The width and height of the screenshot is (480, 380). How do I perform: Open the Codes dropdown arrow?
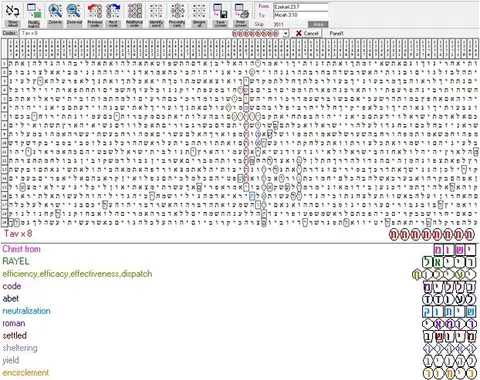(285, 33)
